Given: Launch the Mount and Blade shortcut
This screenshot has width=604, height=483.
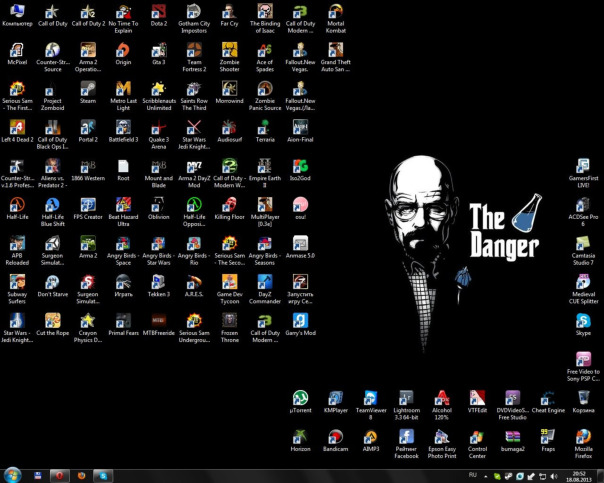Looking at the screenshot, I should click(159, 173).
